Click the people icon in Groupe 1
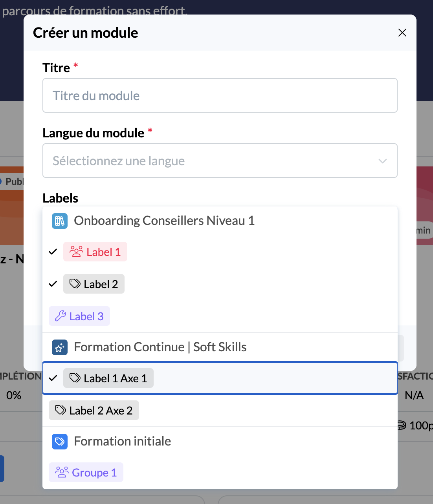 point(62,472)
